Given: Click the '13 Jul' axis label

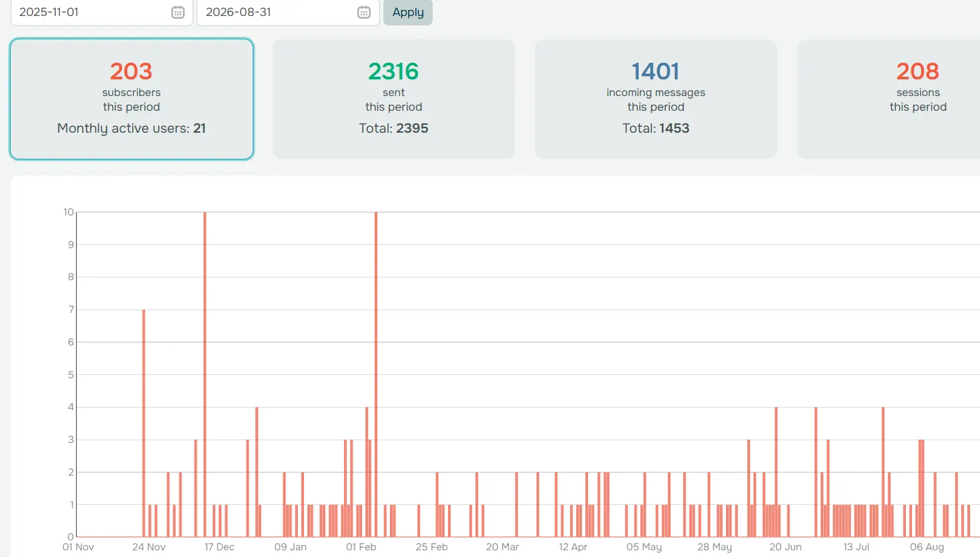Looking at the screenshot, I should click(x=856, y=547).
